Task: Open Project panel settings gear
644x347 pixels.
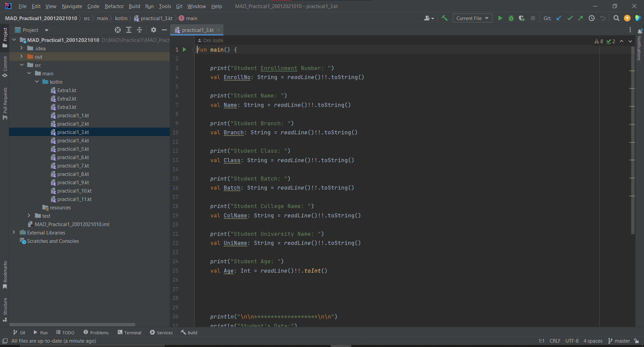Action: 154,30
